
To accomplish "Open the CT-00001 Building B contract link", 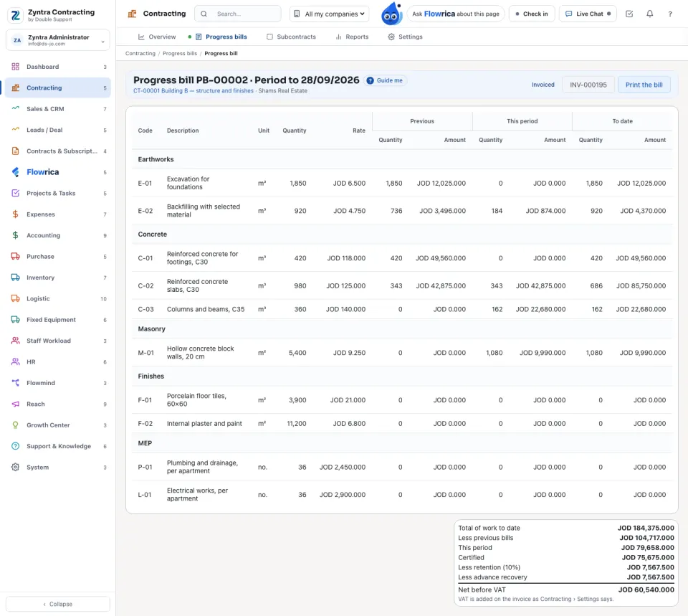I will point(193,91).
